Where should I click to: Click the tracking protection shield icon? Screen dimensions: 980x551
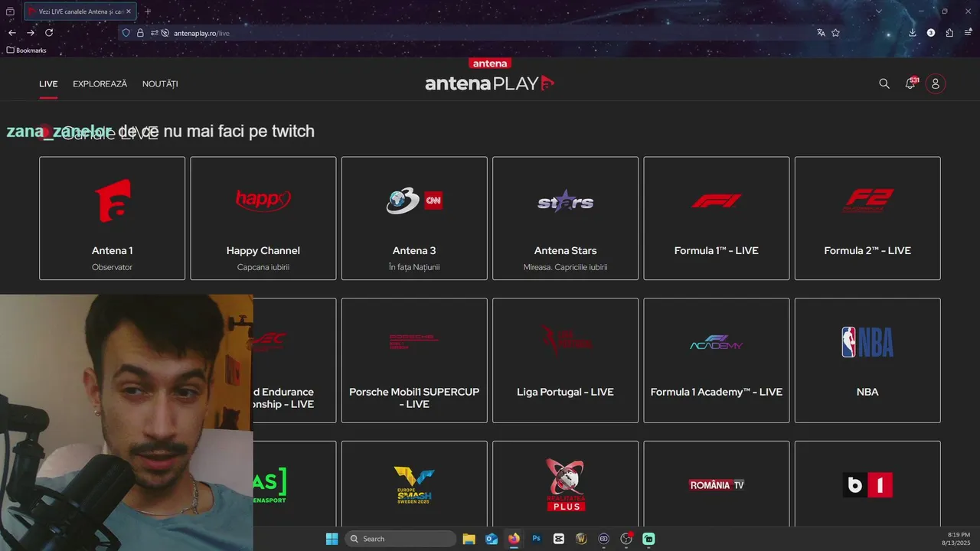(126, 33)
